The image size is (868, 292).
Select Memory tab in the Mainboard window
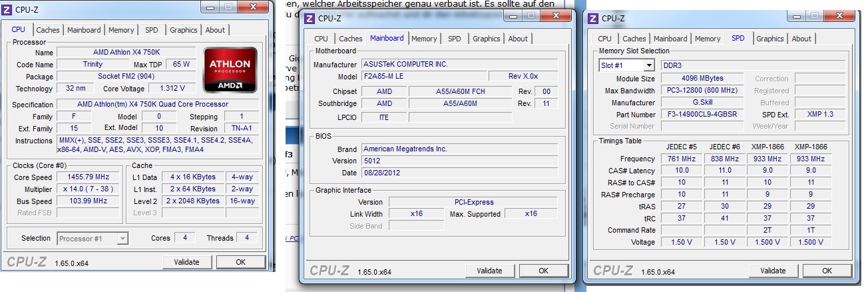coord(424,39)
